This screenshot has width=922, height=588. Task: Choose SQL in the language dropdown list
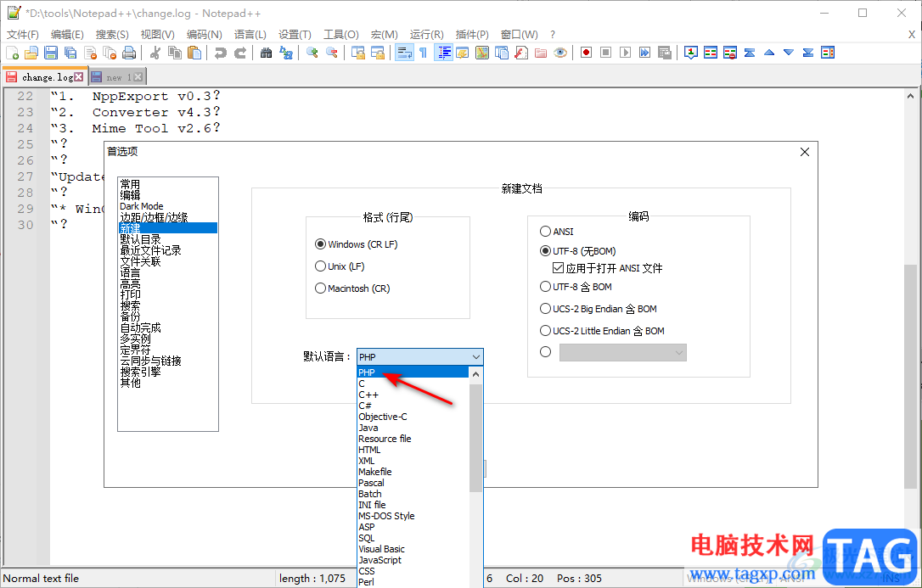(x=413, y=538)
